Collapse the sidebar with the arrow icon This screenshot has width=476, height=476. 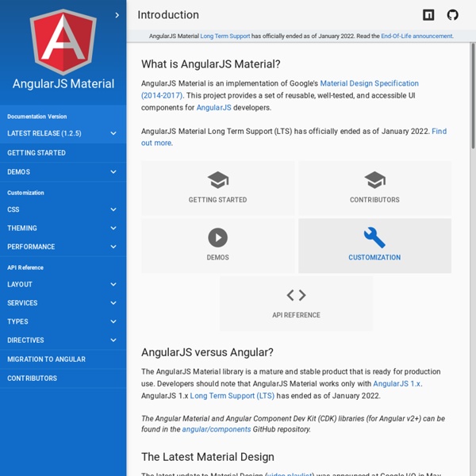point(117,15)
